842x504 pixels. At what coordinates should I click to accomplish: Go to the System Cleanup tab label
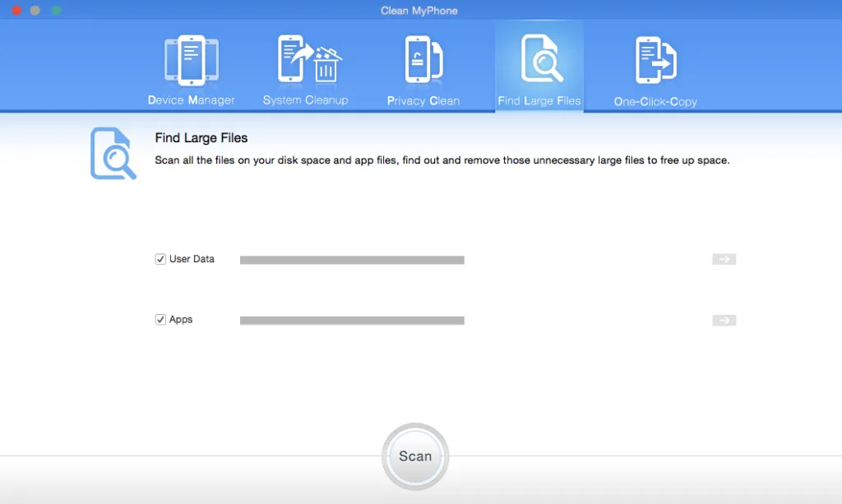(306, 100)
